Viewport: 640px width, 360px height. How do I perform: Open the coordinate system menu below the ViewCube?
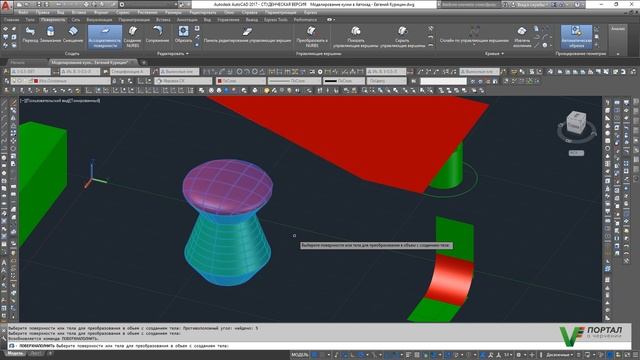pos(576,153)
